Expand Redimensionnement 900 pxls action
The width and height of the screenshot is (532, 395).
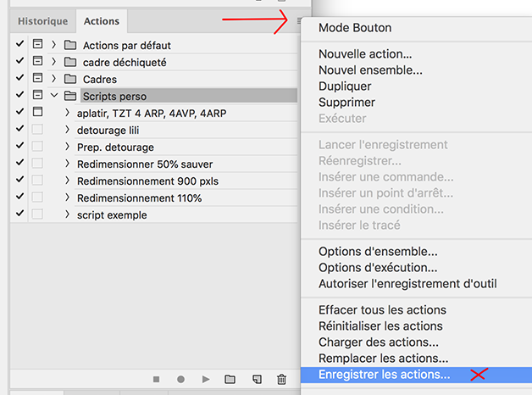[67, 181]
